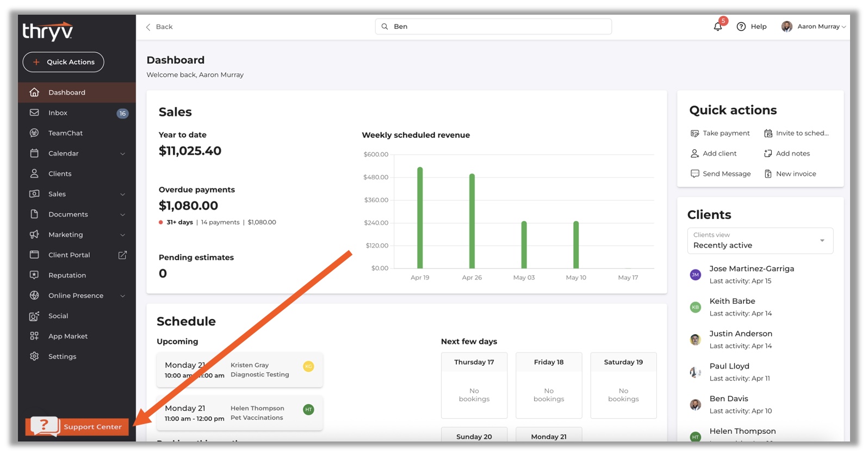Go to Reputation in sidebar

pyautogui.click(x=77, y=275)
